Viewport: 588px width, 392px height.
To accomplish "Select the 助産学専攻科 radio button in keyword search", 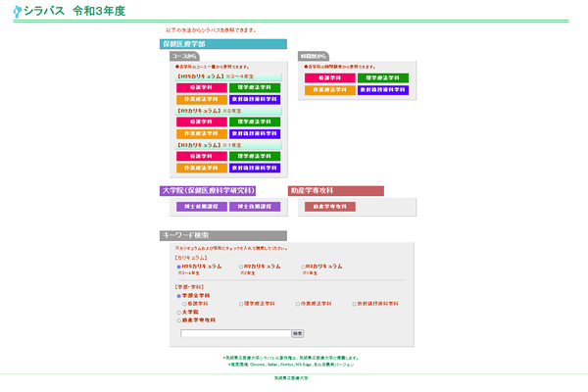I will tap(179, 320).
